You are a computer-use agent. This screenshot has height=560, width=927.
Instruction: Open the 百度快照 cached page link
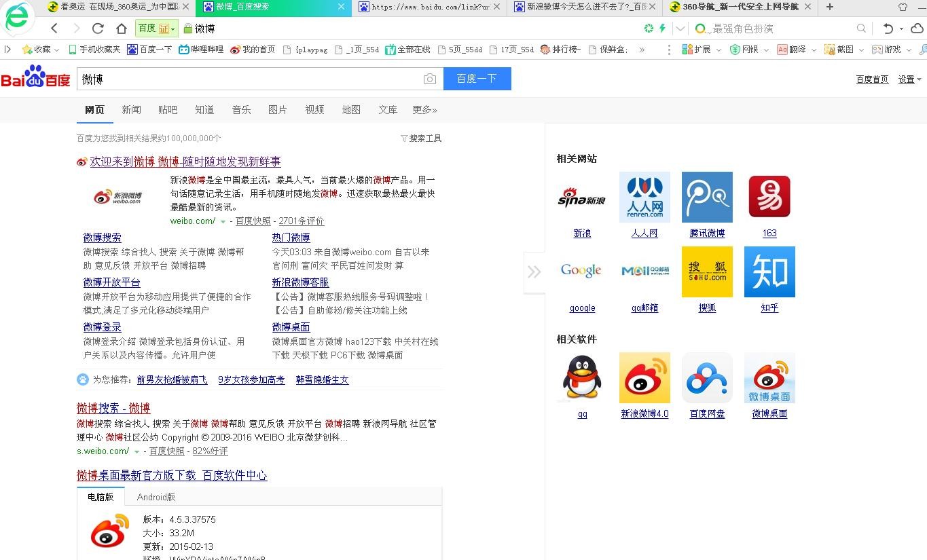pos(253,221)
